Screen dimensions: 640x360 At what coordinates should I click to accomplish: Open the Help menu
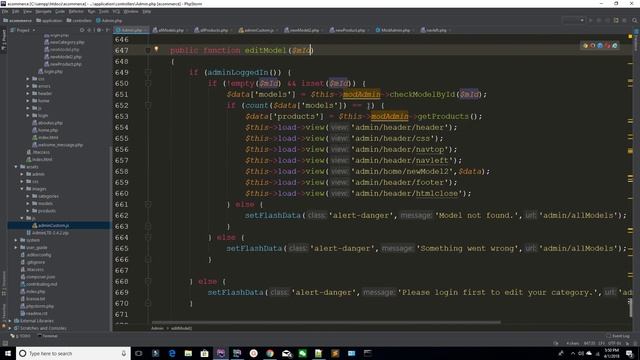tap(147, 11)
